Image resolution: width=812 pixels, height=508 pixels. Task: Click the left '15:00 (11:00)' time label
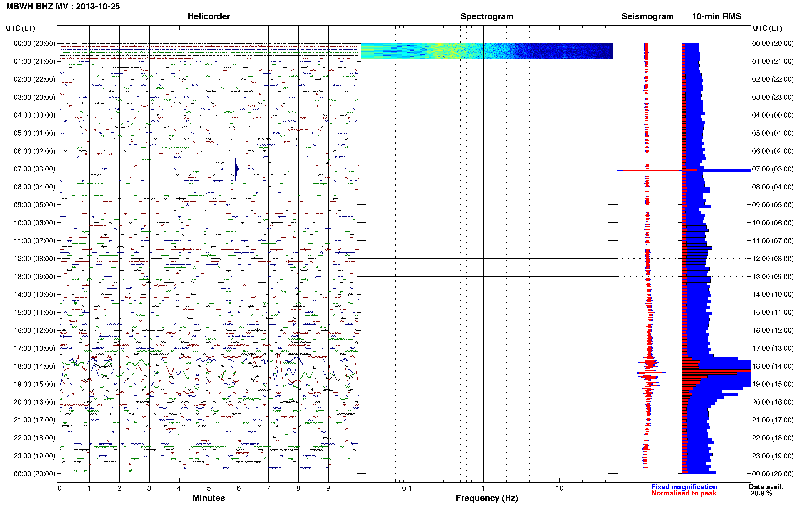tap(34, 312)
